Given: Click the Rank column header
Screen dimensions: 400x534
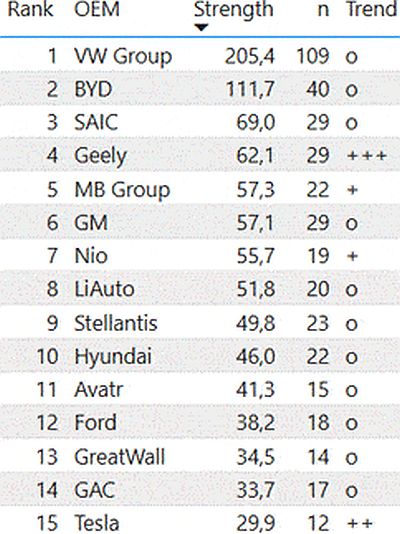Looking at the screenshot, I should [30, 9].
